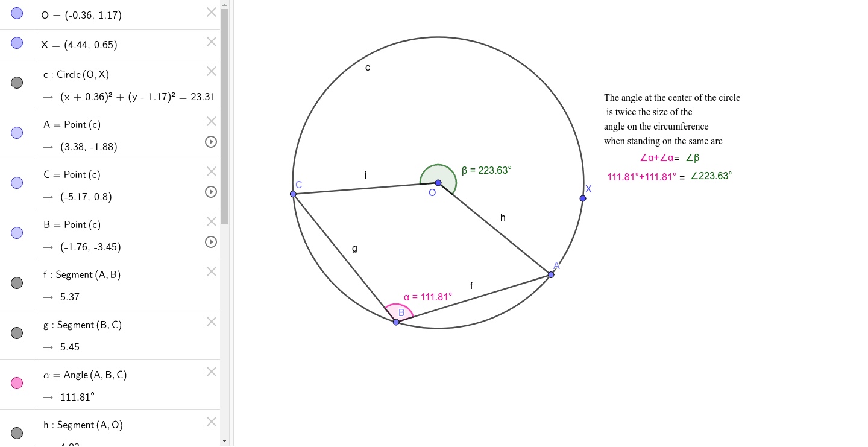Toggle visibility of segment f

(x=17, y=283)
